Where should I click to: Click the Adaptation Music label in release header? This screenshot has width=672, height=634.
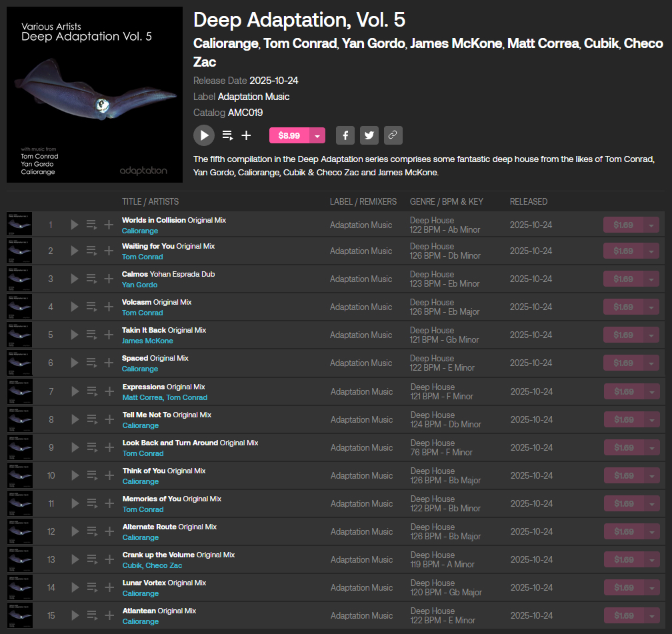tap(253, 97)
